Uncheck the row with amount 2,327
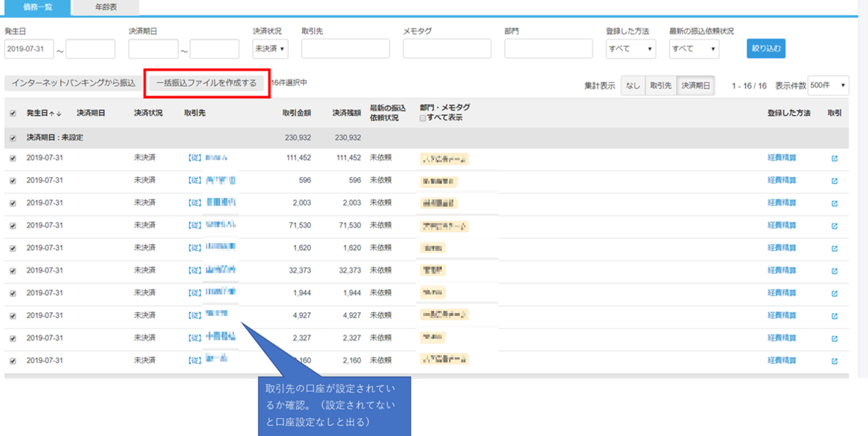The height and width of the screenshot is (436, 868). [12, 338]
